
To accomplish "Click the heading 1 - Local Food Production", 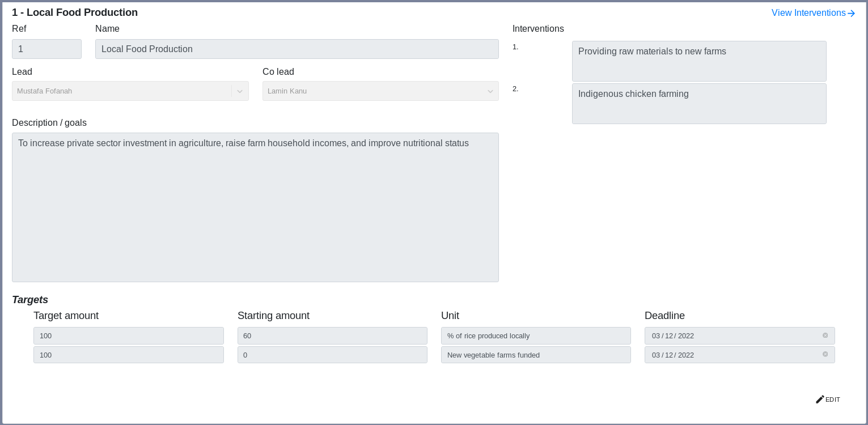I will (x=75, y=12).
